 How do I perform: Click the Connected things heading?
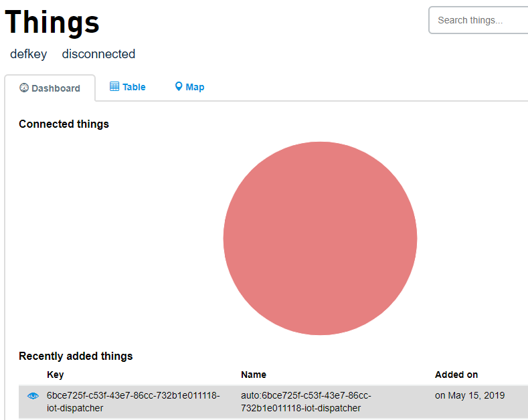click(x=64, y=124)
